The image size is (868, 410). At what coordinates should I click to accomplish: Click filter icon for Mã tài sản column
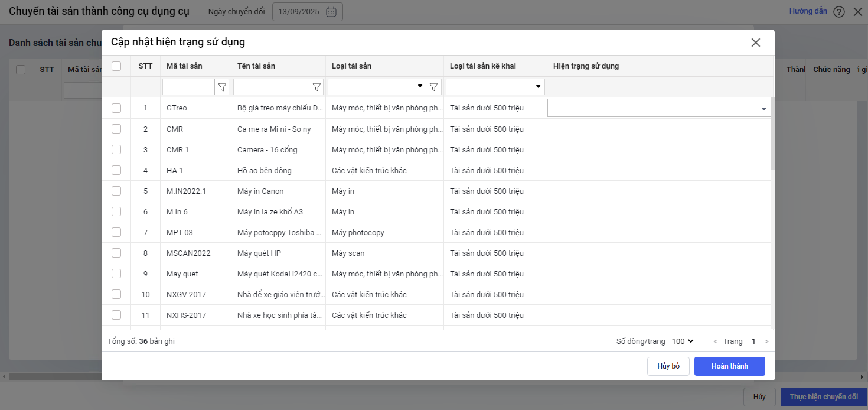(x=222, y=87)
